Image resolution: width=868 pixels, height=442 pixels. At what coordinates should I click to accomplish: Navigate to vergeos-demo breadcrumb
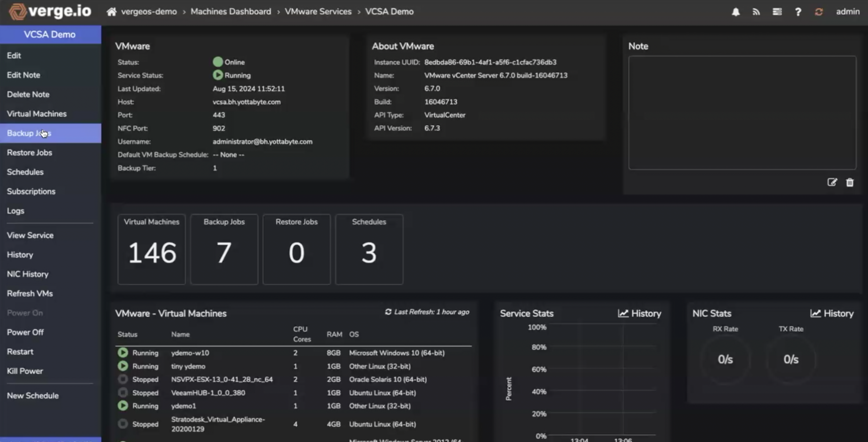coord(149,11)
